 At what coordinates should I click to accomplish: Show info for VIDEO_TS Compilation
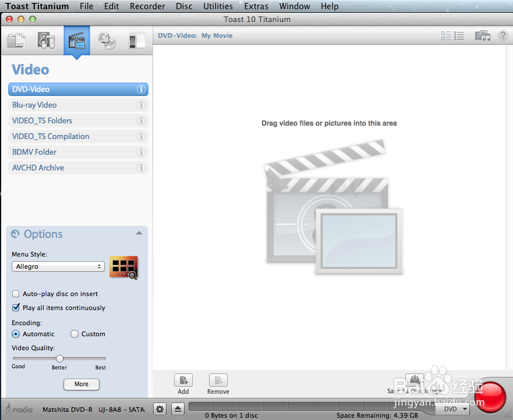pos(141,136)
